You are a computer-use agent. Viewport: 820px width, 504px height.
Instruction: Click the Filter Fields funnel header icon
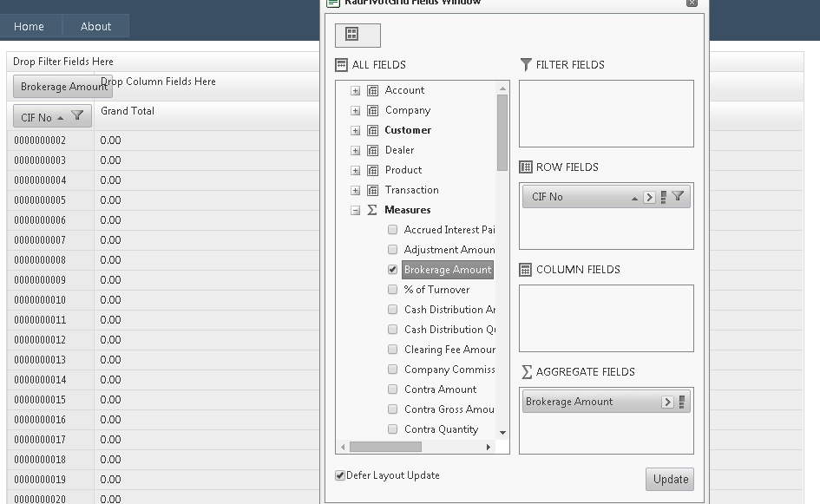pos(526,65)
